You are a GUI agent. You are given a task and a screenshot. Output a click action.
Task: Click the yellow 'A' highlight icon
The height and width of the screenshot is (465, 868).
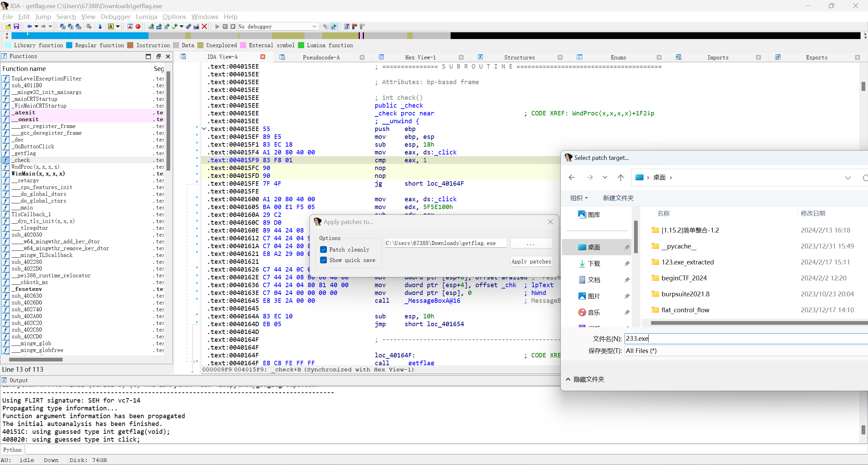(111, 26)
